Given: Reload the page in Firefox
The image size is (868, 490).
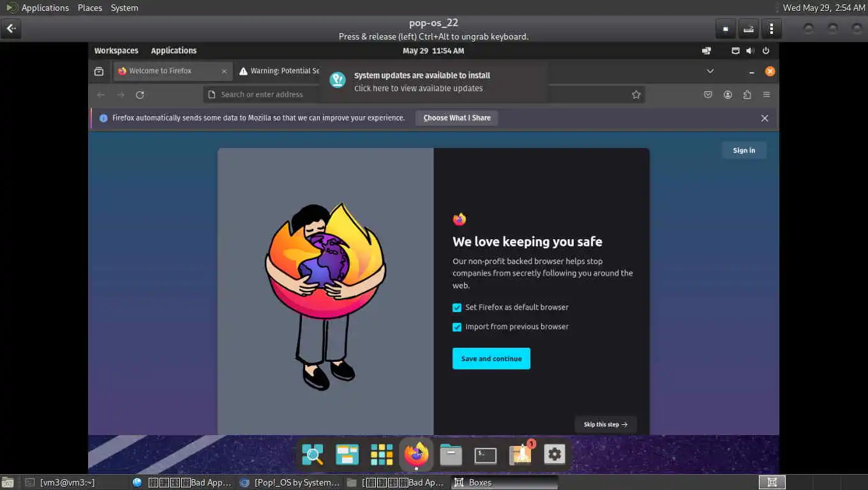Looking at the screenshot, I should tap(140, 94).
